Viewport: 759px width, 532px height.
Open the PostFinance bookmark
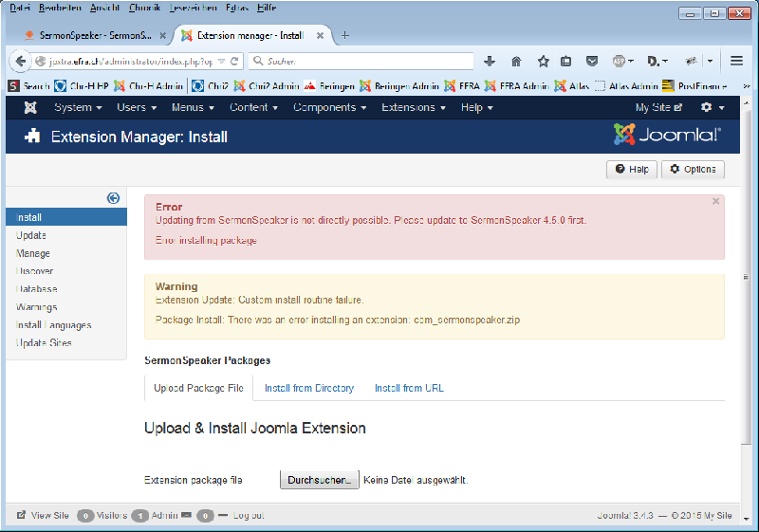coord(694,86)
